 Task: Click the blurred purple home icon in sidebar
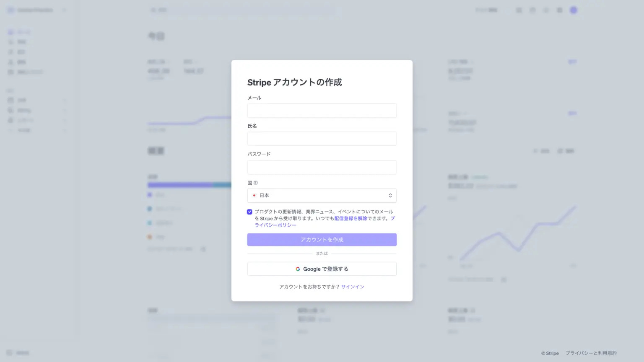[11, 32]
